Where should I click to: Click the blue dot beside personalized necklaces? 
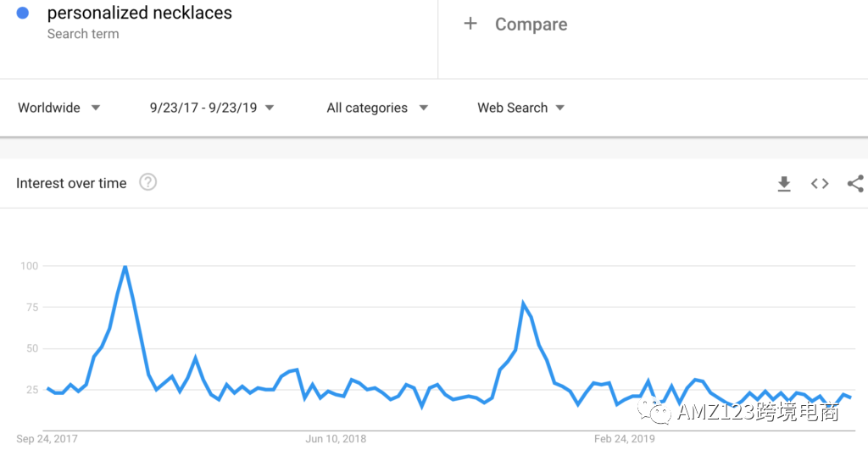tap(23, 13)
